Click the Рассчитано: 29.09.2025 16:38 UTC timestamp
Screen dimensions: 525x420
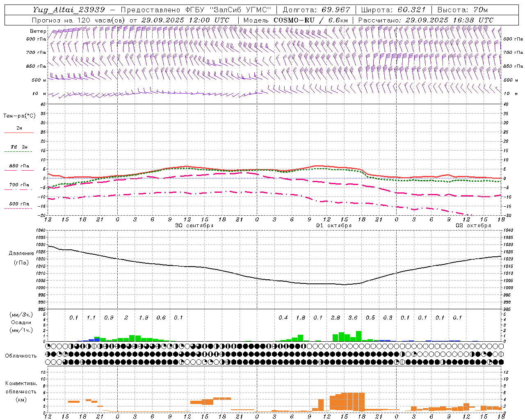pos(426,20)
